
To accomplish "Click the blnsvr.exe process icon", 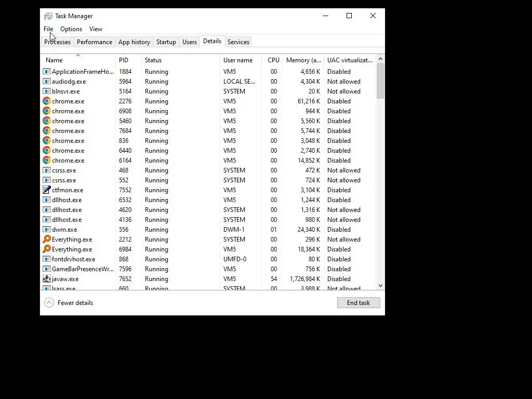I will (47, 91).
